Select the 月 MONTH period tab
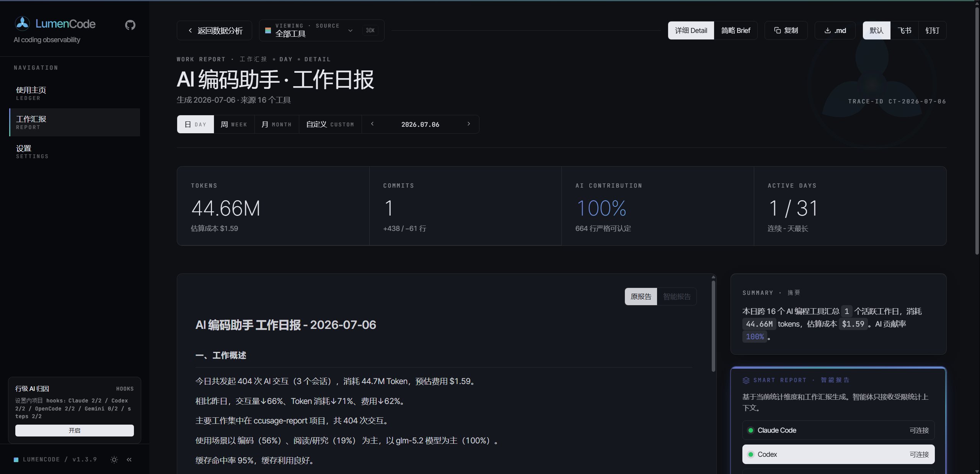Image resolution: width=980 pixels, height=474 pixels. 276,124
